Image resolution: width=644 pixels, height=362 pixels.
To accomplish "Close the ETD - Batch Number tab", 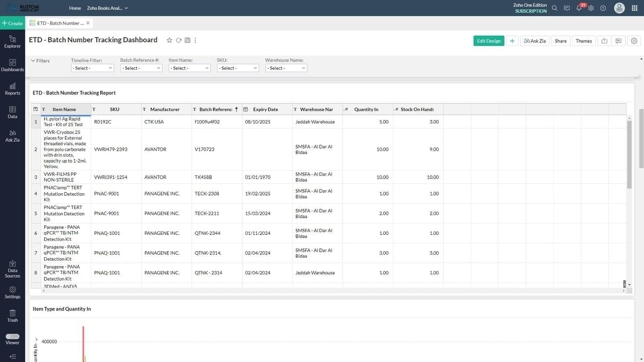I will coord(88,23).
